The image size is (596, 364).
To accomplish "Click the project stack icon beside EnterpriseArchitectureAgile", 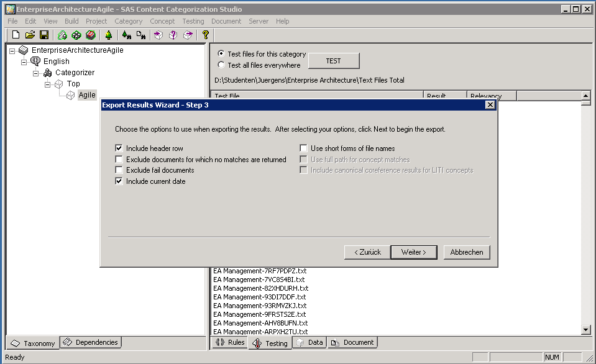I will pyautogui.click(x=23, y=50).
